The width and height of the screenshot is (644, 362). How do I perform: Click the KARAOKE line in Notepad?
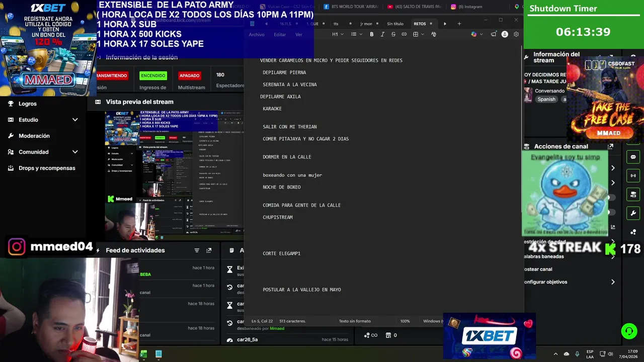click(x=272, y=109)
